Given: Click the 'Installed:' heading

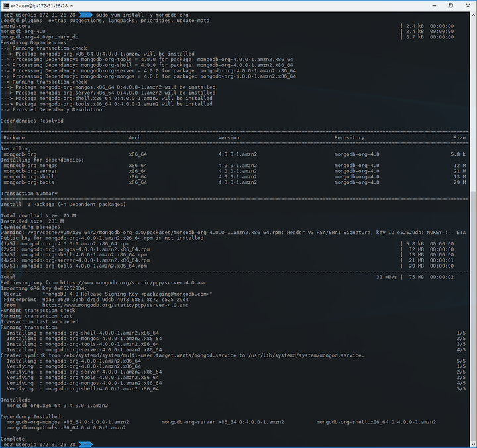Looking at the screenshot, I should click(x=15, y=400).
